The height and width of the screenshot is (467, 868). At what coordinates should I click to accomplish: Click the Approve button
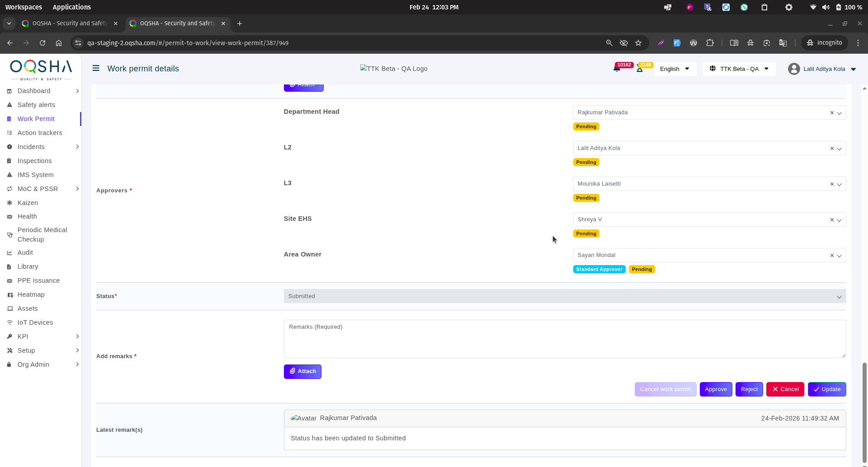(716, 389)
